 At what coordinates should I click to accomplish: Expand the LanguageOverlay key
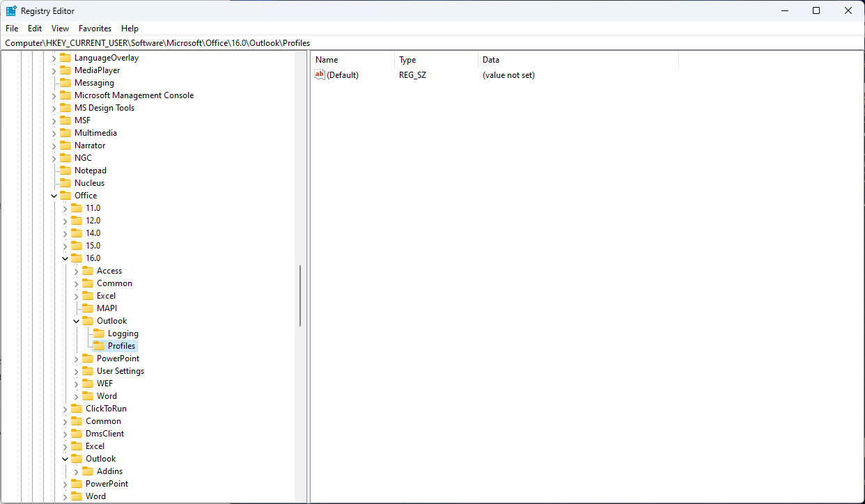pyautogui.click(x=54, y=58)
